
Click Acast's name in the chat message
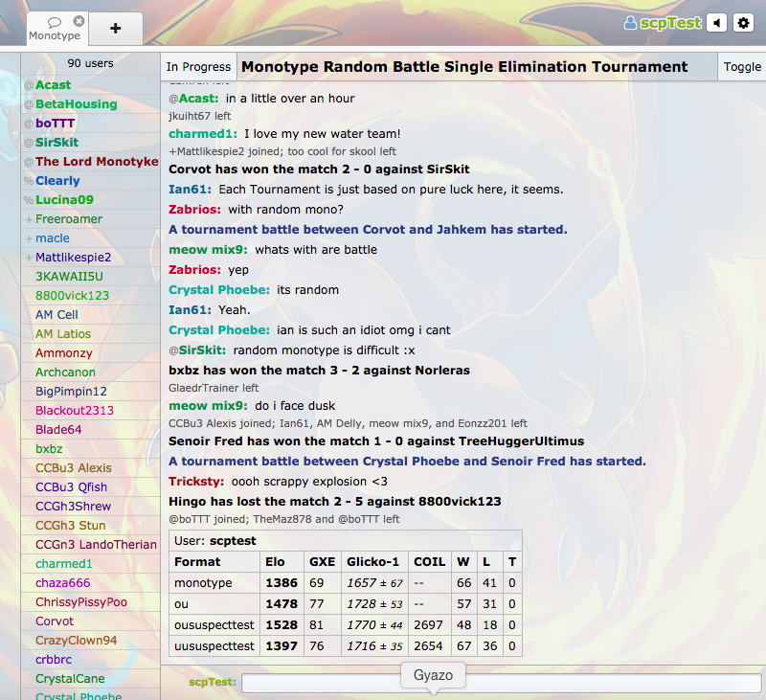point(198,99)
